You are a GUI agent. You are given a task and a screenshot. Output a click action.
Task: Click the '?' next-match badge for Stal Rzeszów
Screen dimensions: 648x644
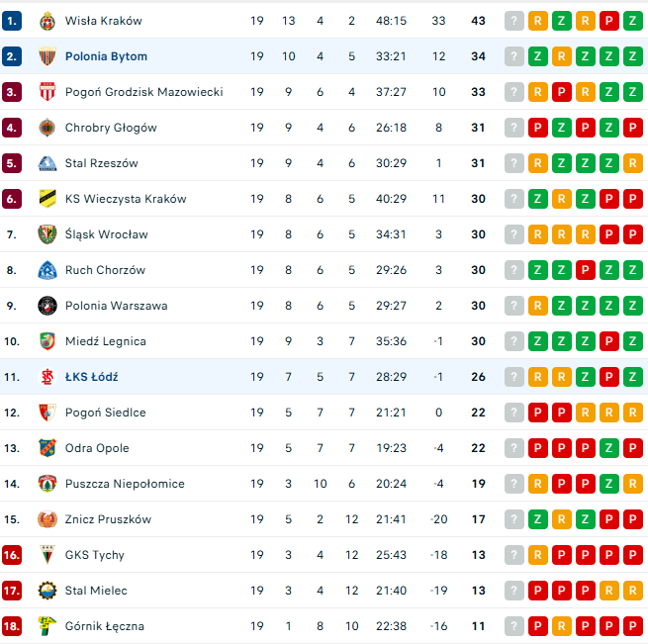(513, 163)
